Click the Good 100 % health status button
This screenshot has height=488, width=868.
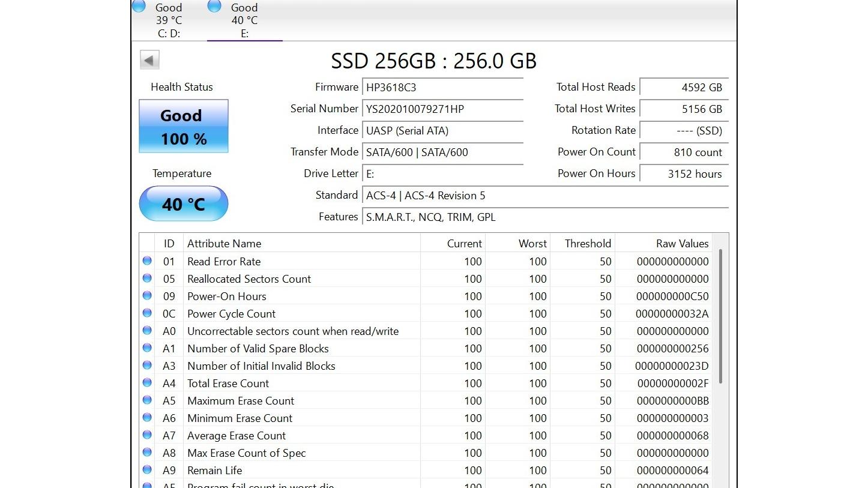183,127
